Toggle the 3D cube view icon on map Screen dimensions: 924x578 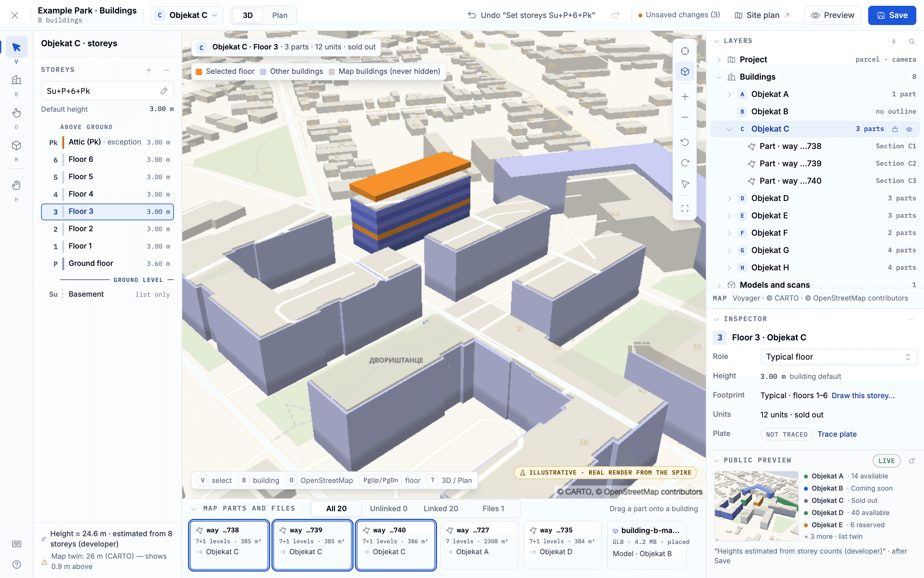click(x=685, y=72)
